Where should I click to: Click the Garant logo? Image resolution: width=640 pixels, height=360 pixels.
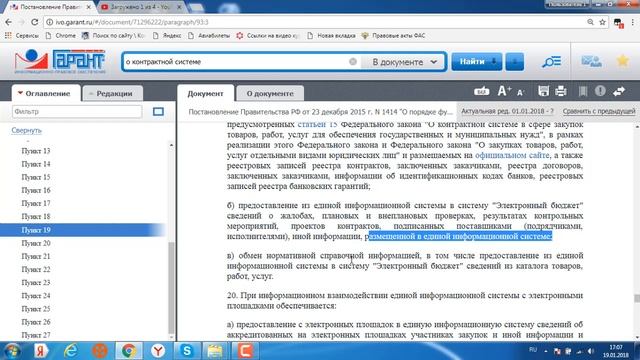coord(60,61)
